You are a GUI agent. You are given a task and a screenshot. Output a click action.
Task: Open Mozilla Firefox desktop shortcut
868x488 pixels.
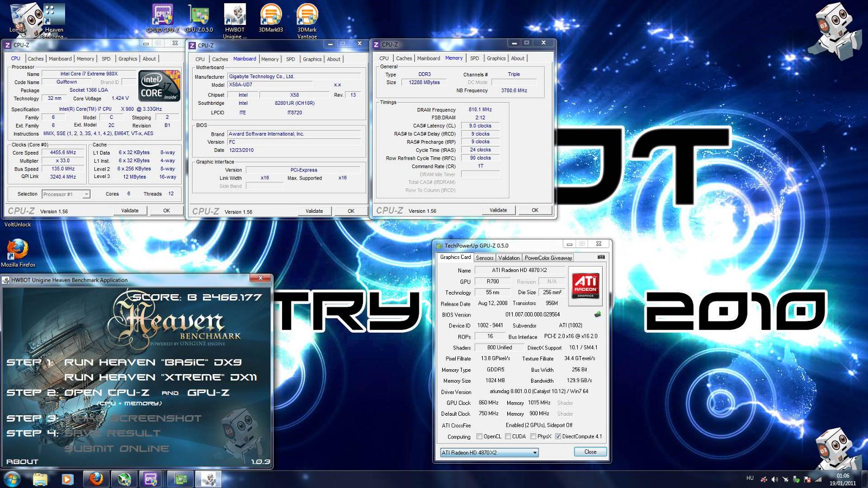[x=18, y=253]
